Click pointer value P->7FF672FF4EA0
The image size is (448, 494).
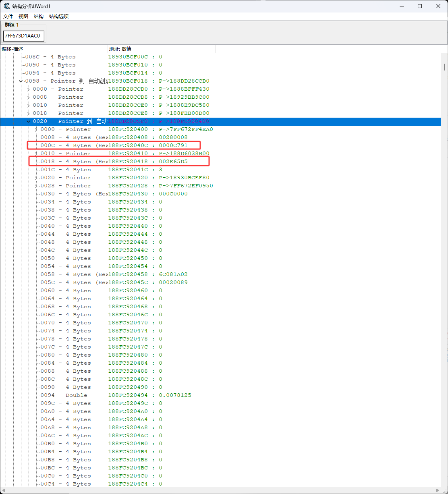[x=186, y=129]
